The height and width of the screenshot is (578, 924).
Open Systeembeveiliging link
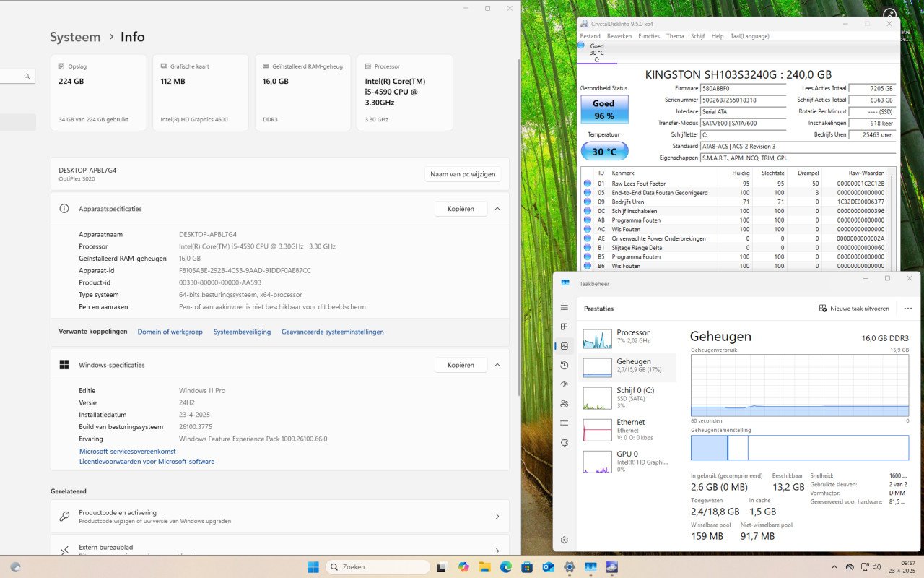coord(242,332)
